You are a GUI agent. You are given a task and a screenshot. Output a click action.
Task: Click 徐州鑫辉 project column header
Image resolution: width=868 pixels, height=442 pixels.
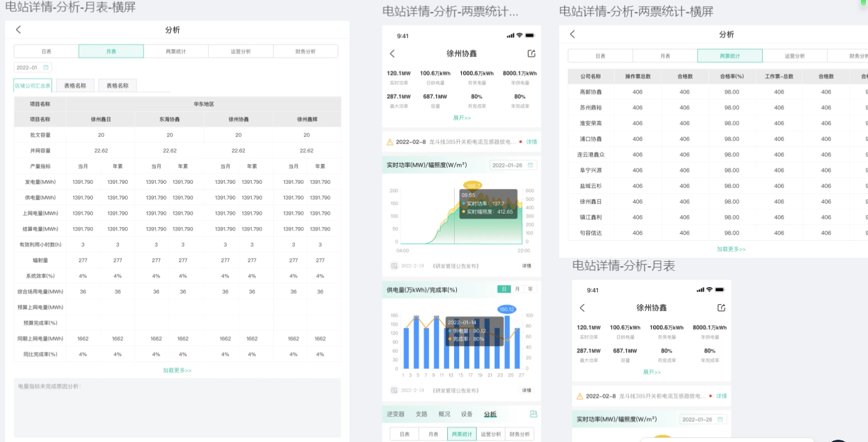point(307,119)
